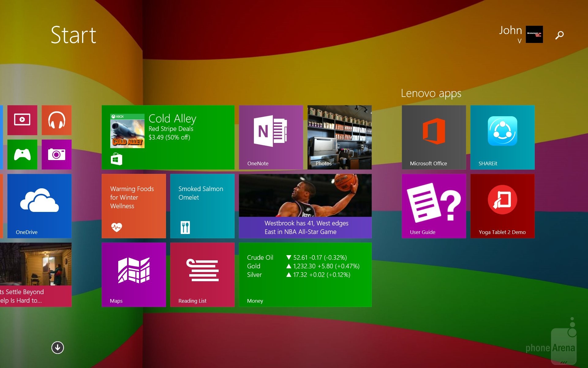Open the Photos tile thumbnail
Screen dimensions: 588x368
[x=339, y=137]
